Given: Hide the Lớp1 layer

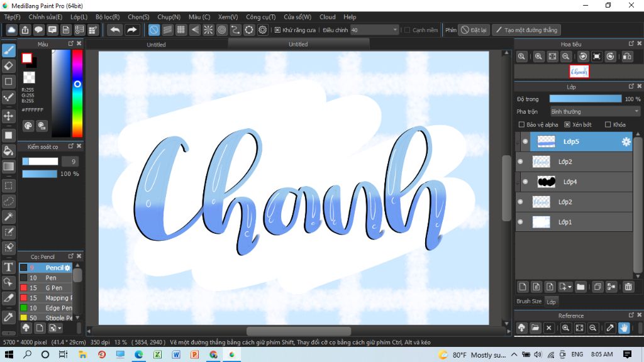Looking at the screenshot, I should [x=520, y=222].
